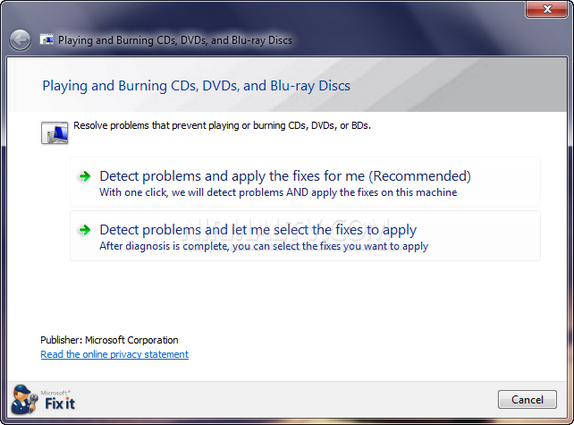
Task: Click the Fix it technician mascot icon
Action: 24,400
